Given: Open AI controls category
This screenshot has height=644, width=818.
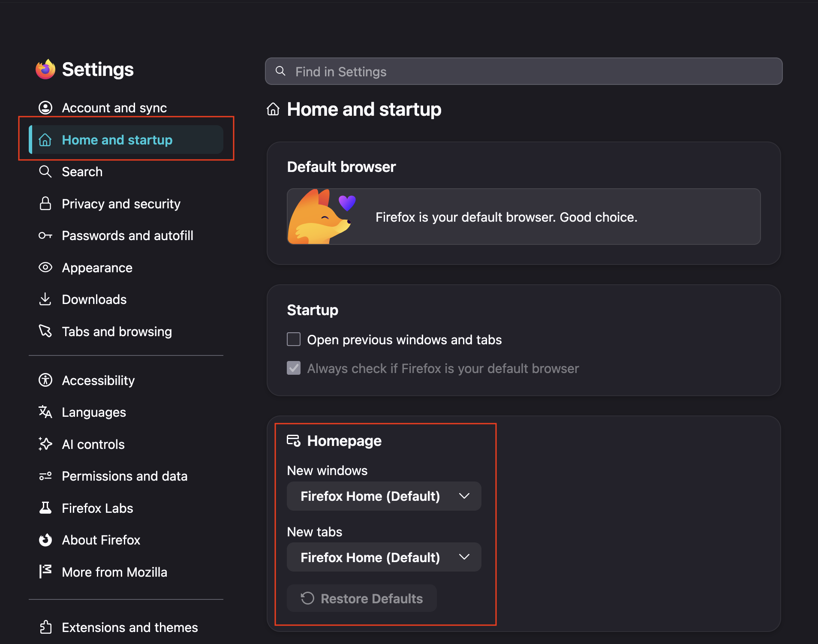Looking at the screenshot, I should click(x=126, y=444).
